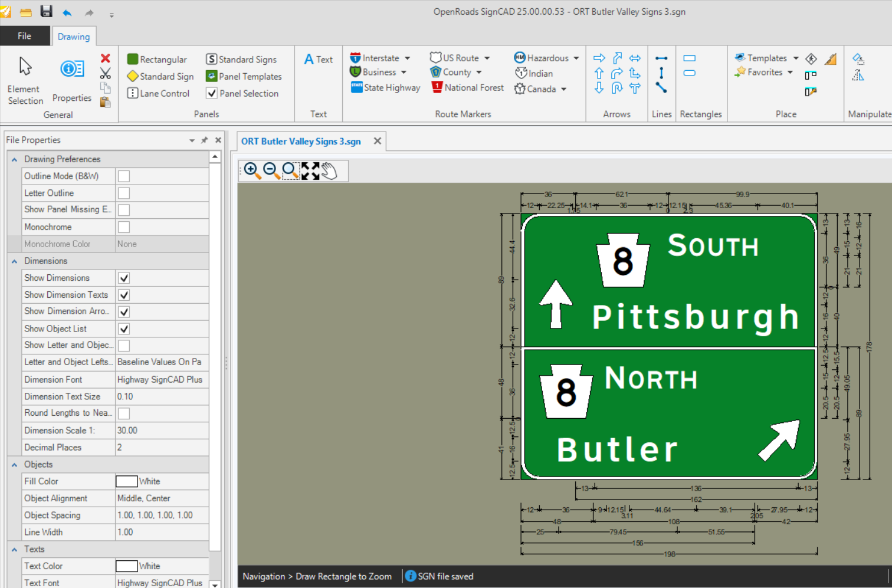Image resolution: width=892 pixels, height=588 pixels.
Task: Click the properties scrollbar down arrow
Action: [215, 584]
